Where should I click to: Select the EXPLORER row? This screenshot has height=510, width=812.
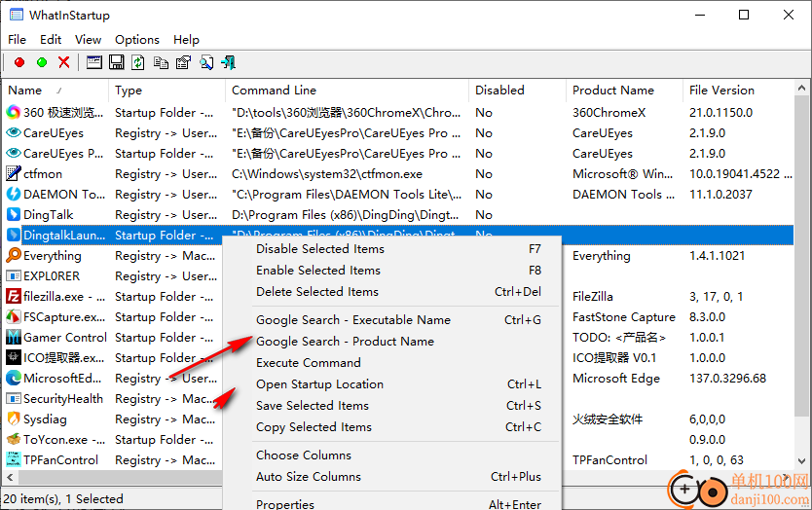click(52, 276)
